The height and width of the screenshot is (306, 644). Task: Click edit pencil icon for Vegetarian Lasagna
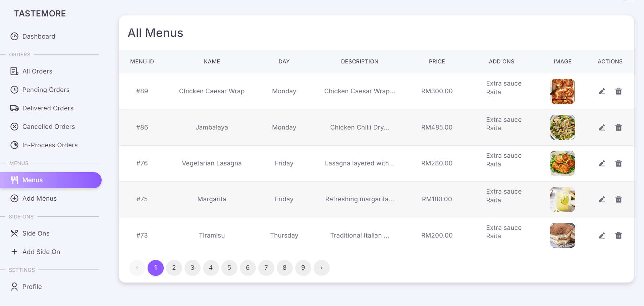pos(602,163)
